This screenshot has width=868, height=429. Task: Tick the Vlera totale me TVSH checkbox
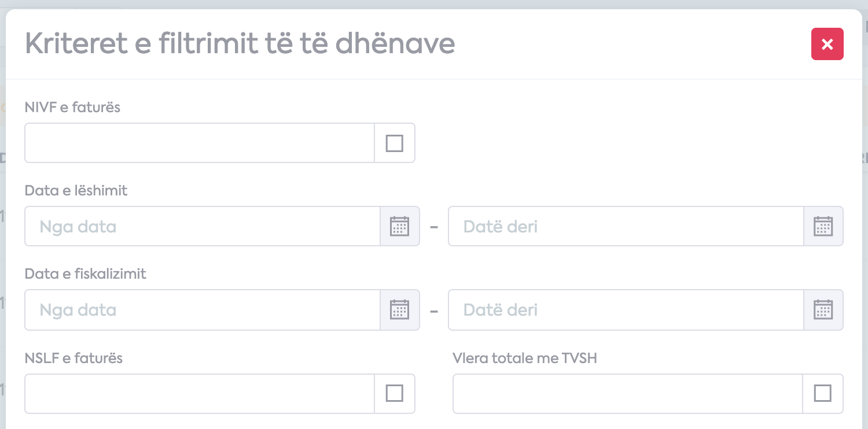tap(823, 394)
